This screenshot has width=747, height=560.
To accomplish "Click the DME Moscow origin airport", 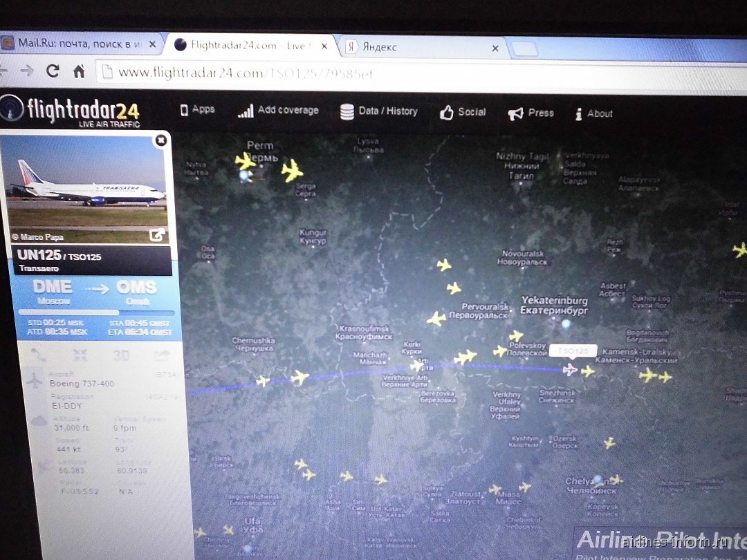I will [x=53, y=292].
